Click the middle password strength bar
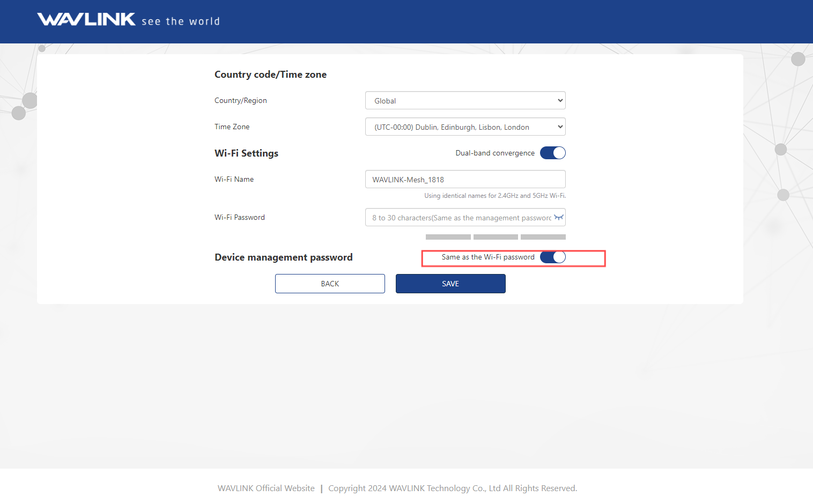 496,237
